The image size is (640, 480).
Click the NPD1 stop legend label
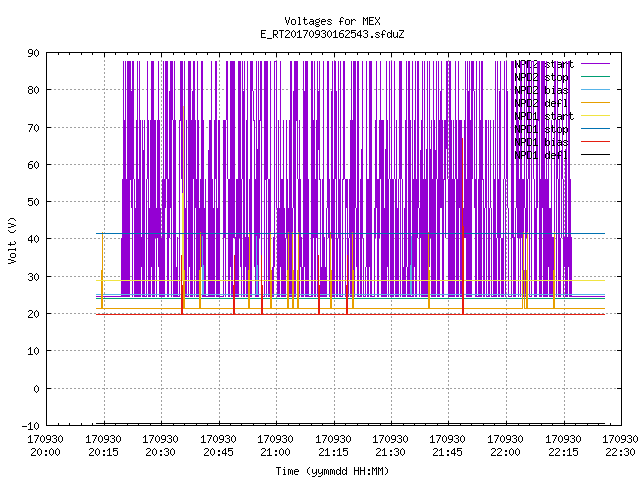click(541, 129)
